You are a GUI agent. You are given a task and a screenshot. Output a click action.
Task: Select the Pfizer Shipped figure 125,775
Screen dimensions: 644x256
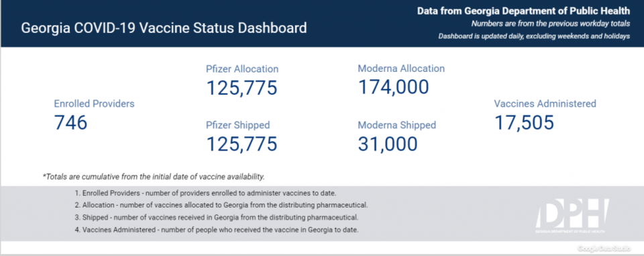click(x=241, y=144)
